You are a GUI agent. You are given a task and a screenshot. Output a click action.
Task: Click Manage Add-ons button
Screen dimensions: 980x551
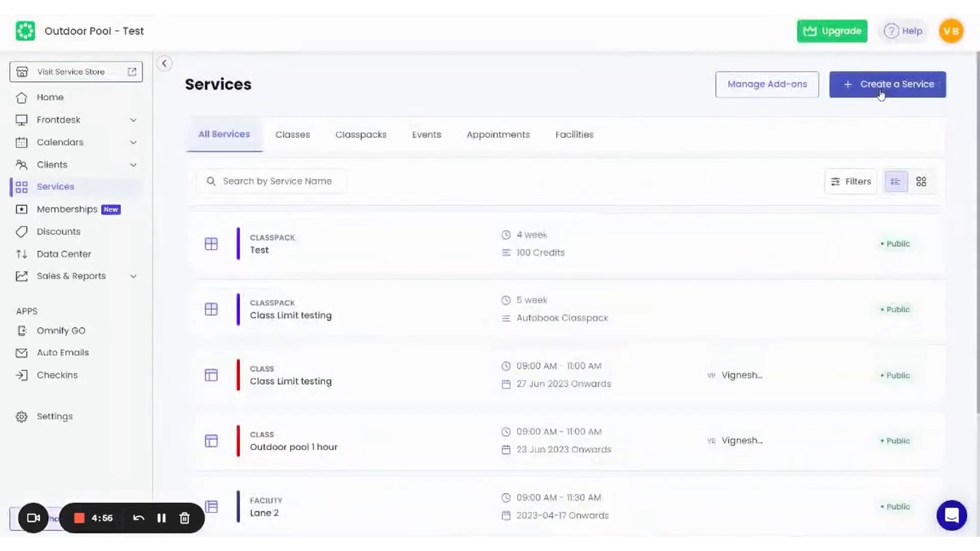[x=767, y=84]
